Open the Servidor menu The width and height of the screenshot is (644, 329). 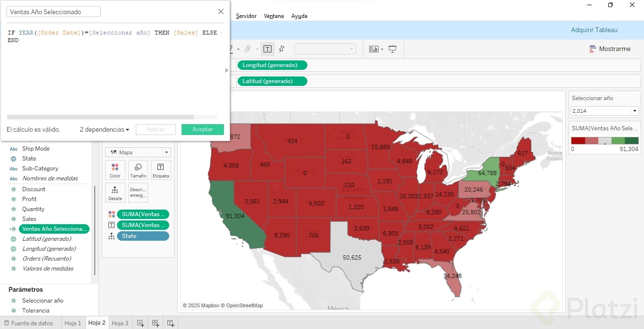[246, 16]
